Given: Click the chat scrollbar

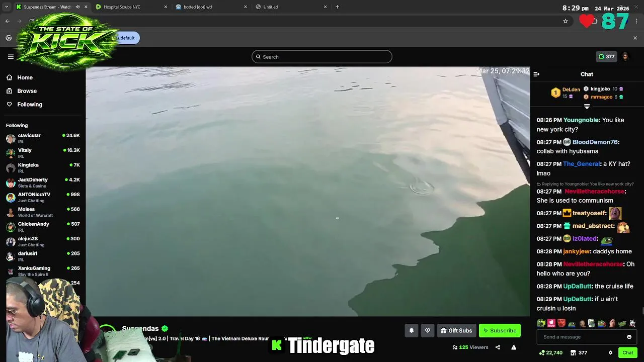Looking at the screenshot, I should pos(642,312).
